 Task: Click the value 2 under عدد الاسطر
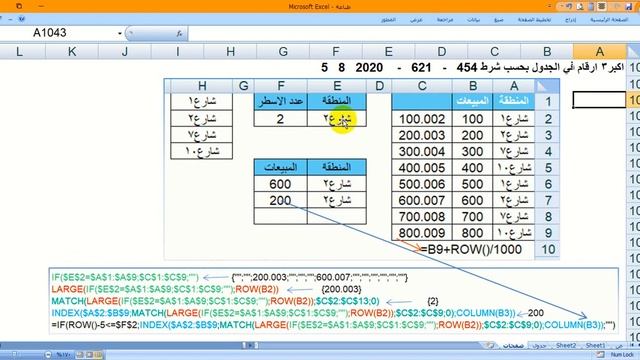[x=280, y=119]
